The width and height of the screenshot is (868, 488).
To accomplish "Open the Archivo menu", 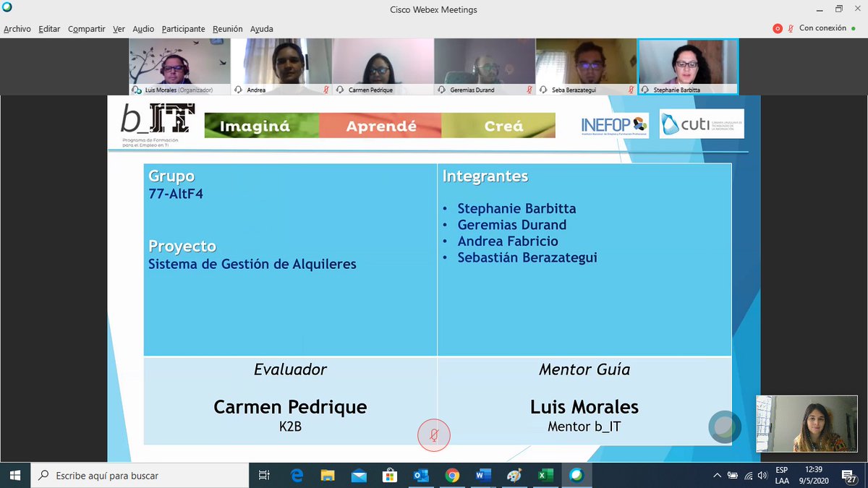I will pos(17,29).
